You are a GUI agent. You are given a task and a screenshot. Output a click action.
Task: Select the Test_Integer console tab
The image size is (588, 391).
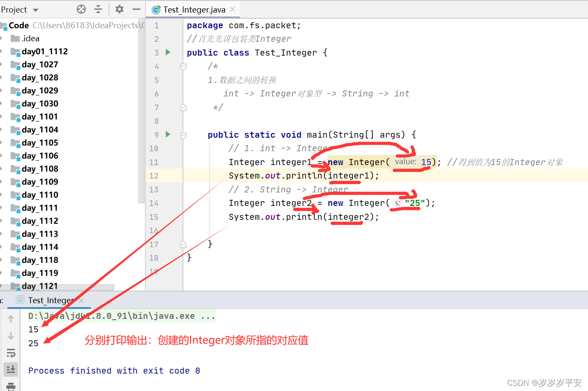click(x=49, y=300)
